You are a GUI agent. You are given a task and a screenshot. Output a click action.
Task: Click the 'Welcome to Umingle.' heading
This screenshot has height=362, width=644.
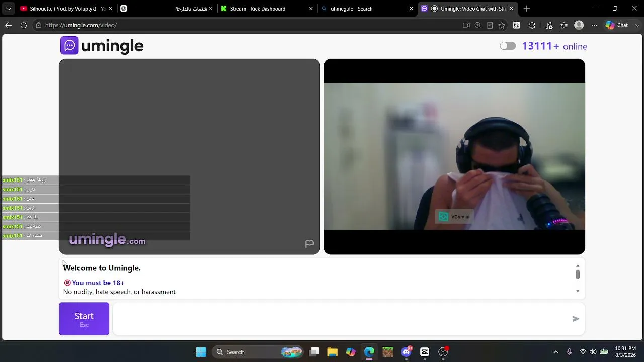pyautogui.click(x=102, y=268)
